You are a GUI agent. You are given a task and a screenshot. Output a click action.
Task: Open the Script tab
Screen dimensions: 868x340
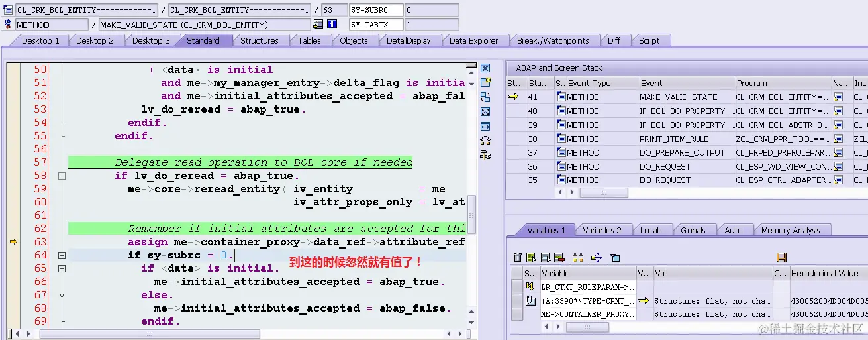pyautogui.click(x=649, y=40)
